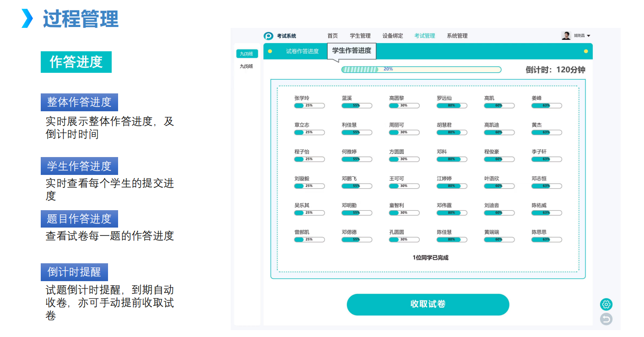Viewport: 644px width, 337px height.
Task: Click yellow dot on left of tab bar
Action: pos(270,51)
